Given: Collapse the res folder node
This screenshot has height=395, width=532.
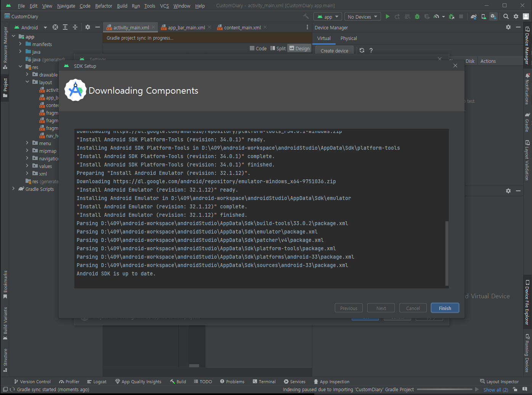Looking at the screenshot, I should [x=20, y=67].
